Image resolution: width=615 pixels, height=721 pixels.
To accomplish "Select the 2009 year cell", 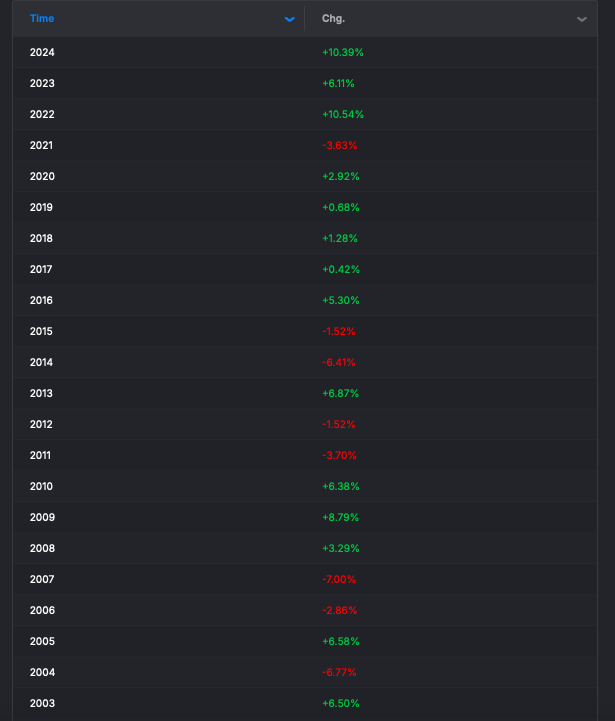I will coord(42,517).
